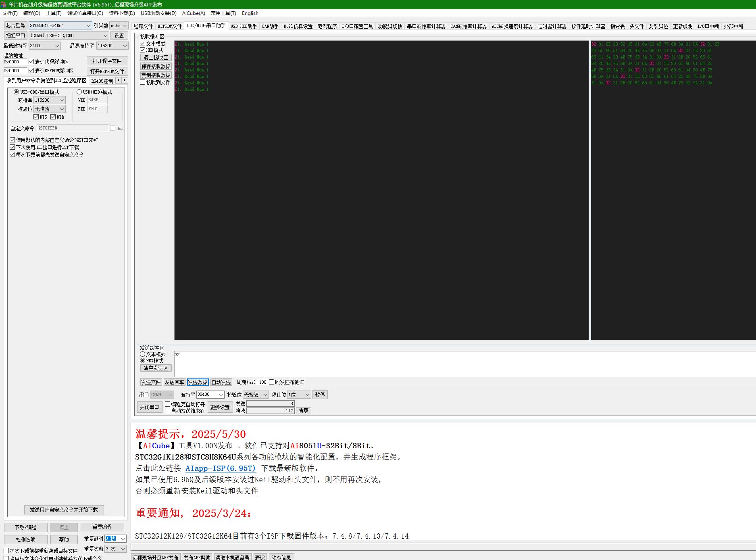Open chip model STC8051U-34K64 dropdown
This screenshot has height=560, width=756.
point(60,25)
